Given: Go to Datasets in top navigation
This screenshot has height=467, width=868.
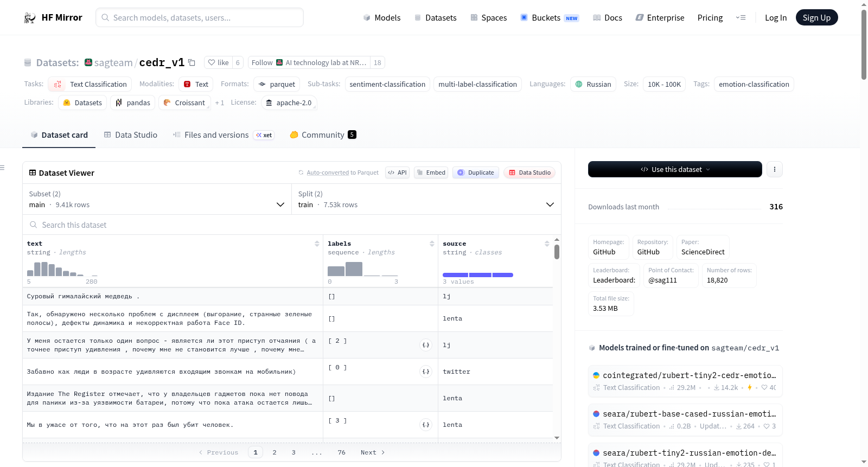Looking at the screenshot, I should 435,18.
